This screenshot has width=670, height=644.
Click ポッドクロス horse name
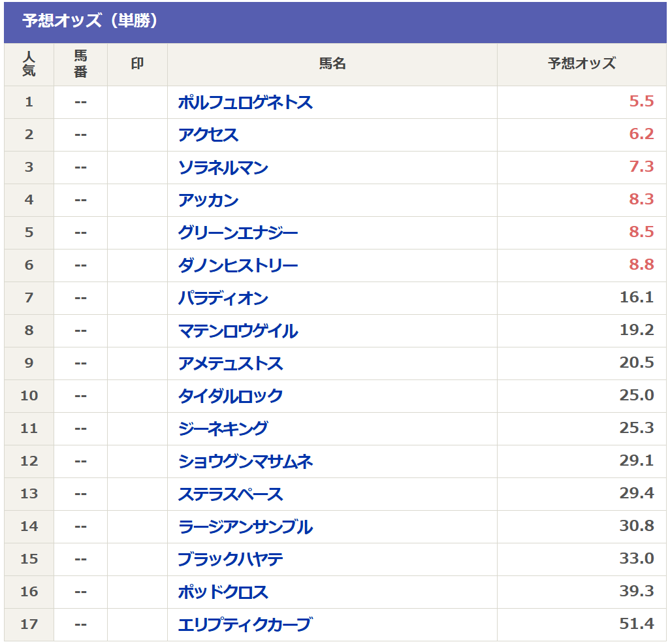pyautogui.click(x=223, y=592)
